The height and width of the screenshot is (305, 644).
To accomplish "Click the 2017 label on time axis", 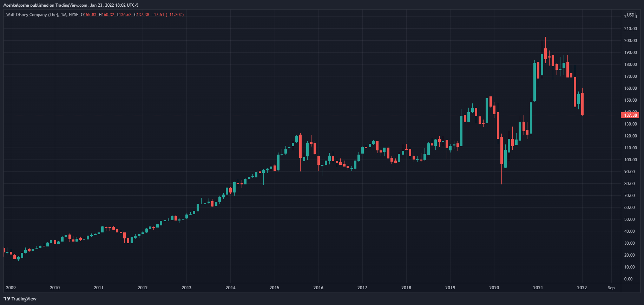I will tap(362, 288).
